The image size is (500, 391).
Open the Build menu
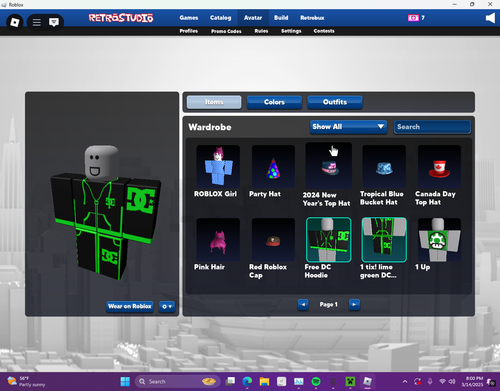tap(281, 18)
